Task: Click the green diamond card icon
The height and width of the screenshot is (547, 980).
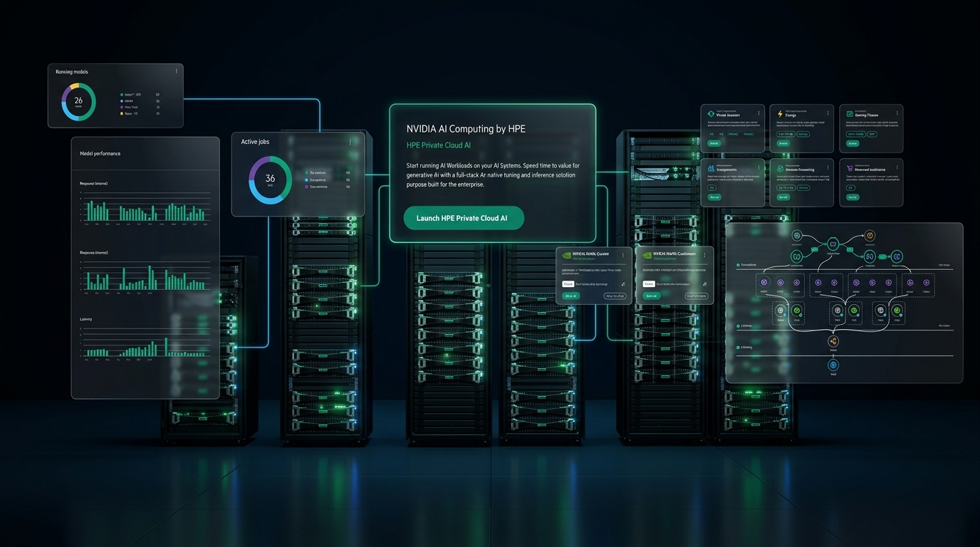Action: point(711,114)
